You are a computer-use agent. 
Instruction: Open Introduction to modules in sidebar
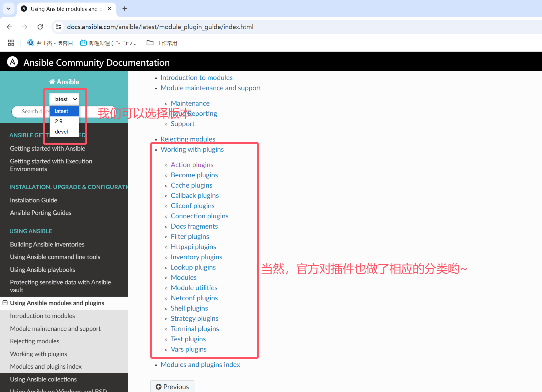(42, 316)
